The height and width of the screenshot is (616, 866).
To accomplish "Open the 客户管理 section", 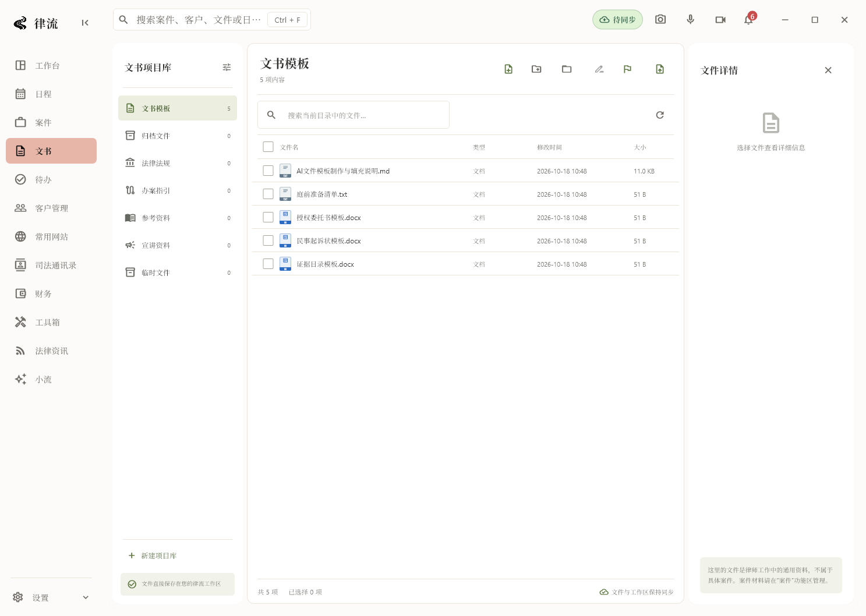I will [x=51, y=208].
